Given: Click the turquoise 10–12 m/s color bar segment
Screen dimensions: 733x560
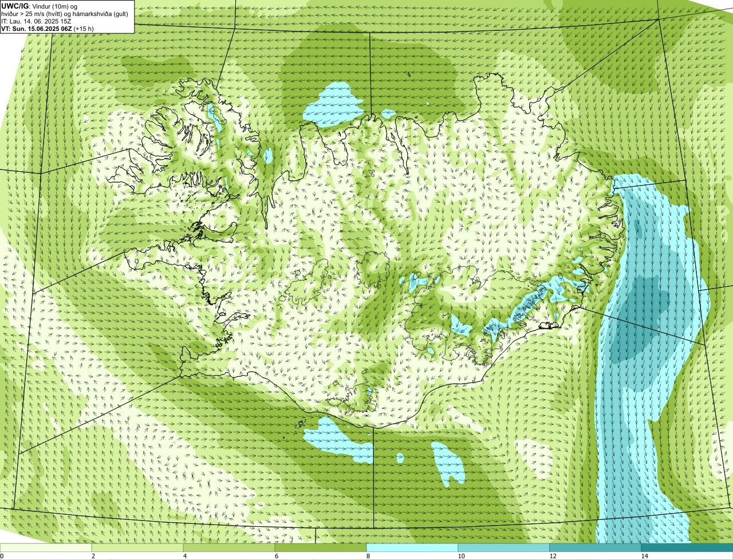Looking at the screenshot, I should [x=504, y=547].
